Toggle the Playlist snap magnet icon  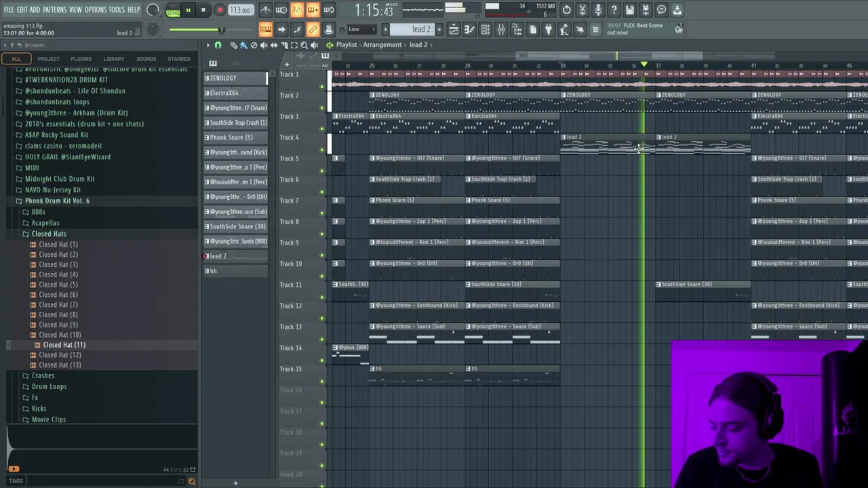[218, 45]
